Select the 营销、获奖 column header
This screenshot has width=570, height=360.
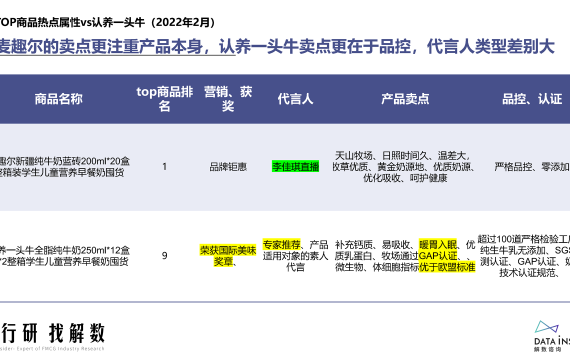(228, 99)
